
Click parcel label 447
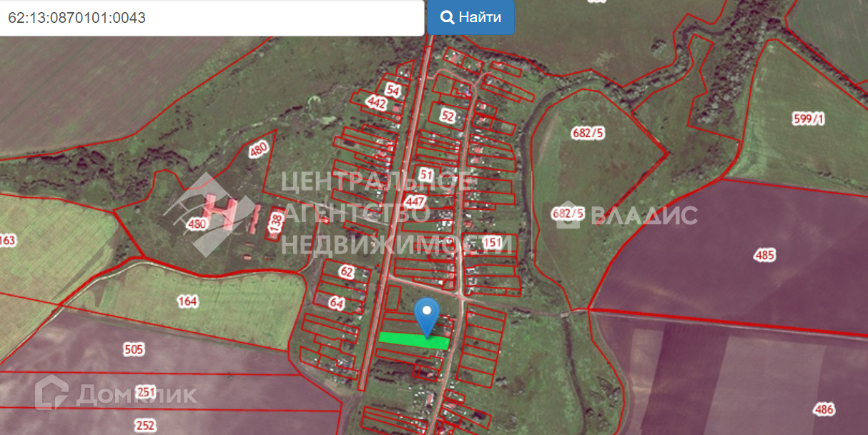415,201
